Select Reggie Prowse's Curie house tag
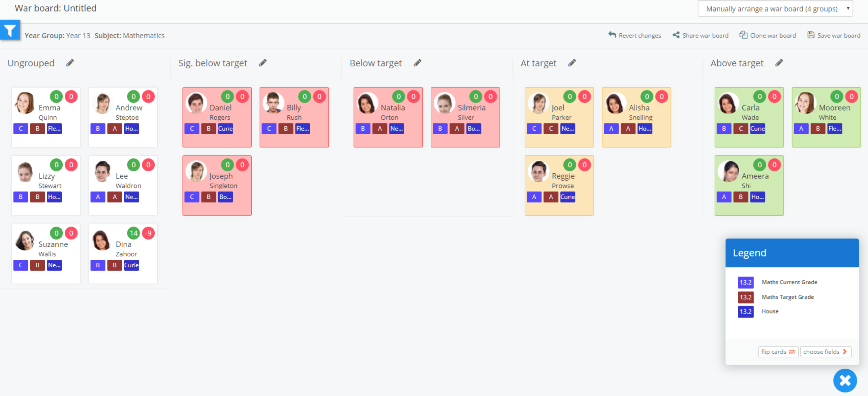This screenshot has height=396, width=868. (568, 197)
